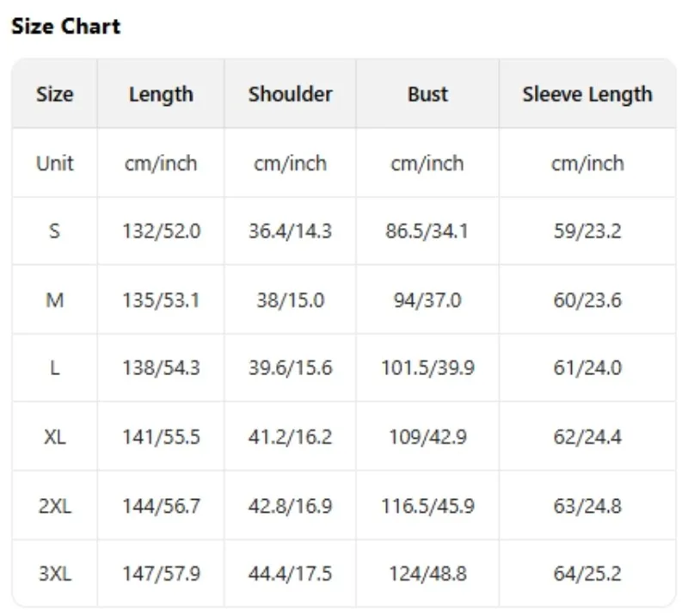Screen dimensions: 688x616
Task: Click bust value 116.5/45.9
Action: point(427,506)
